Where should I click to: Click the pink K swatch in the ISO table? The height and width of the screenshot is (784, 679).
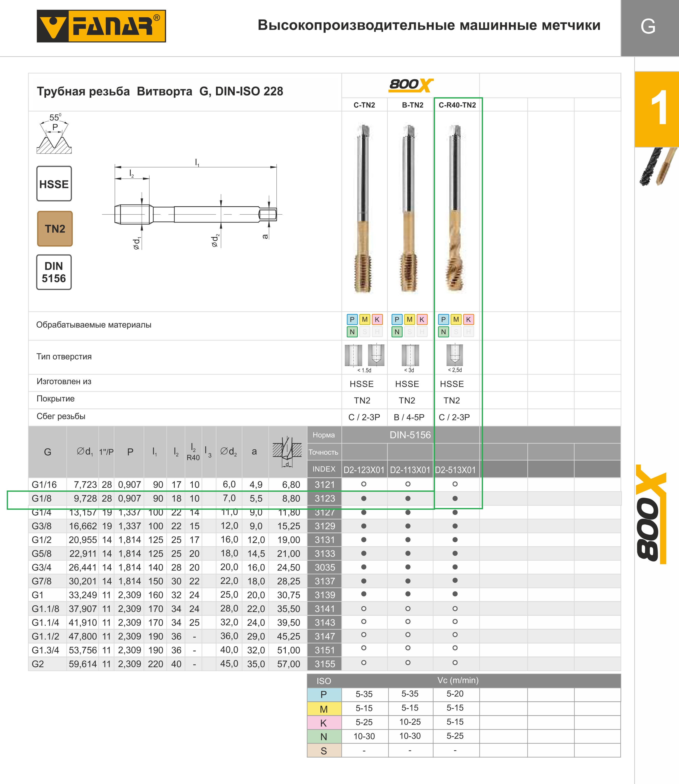324,722
